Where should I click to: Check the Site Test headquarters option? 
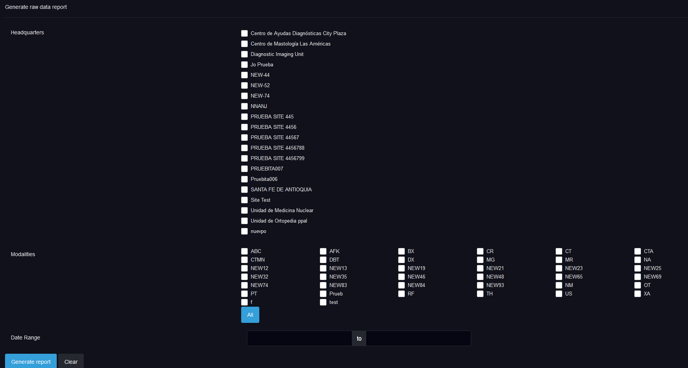pos(244,200)
